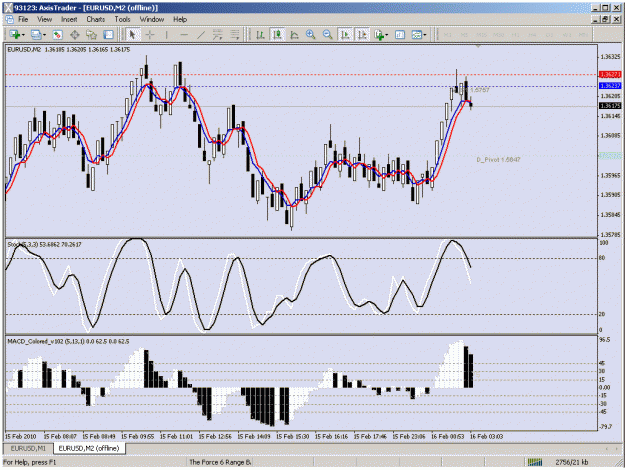Click the Templates toolbar icon

(x=417, y=35)
